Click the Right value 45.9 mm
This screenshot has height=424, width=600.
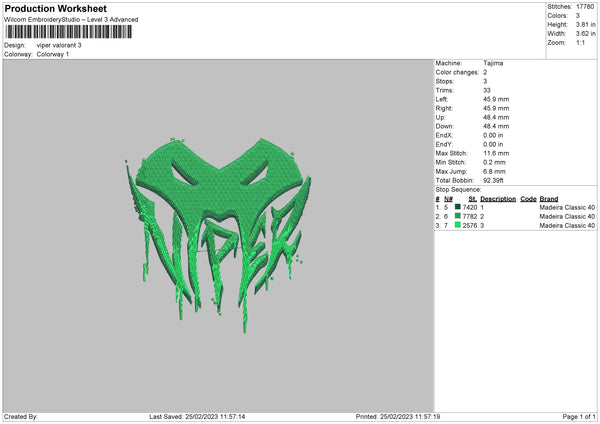click(496, 108)
